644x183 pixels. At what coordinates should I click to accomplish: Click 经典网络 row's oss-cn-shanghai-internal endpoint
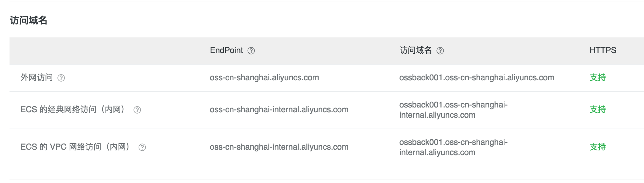[x=279, y=110]
